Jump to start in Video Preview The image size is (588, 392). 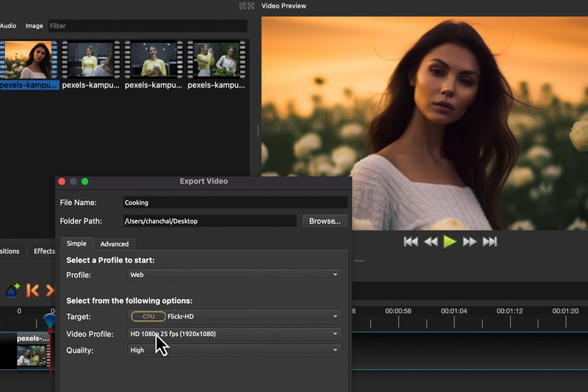point(410,241)
